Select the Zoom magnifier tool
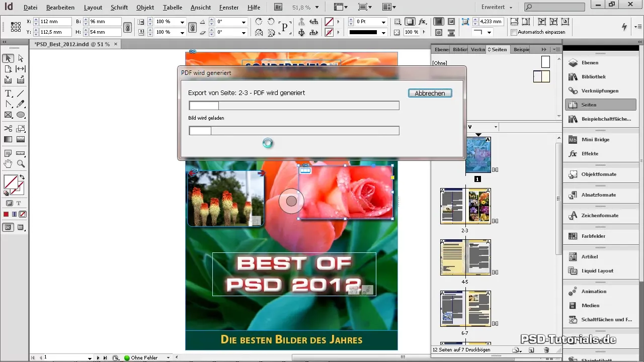Image resolution: width=644 pixels, height=362 pixels. 21,164
